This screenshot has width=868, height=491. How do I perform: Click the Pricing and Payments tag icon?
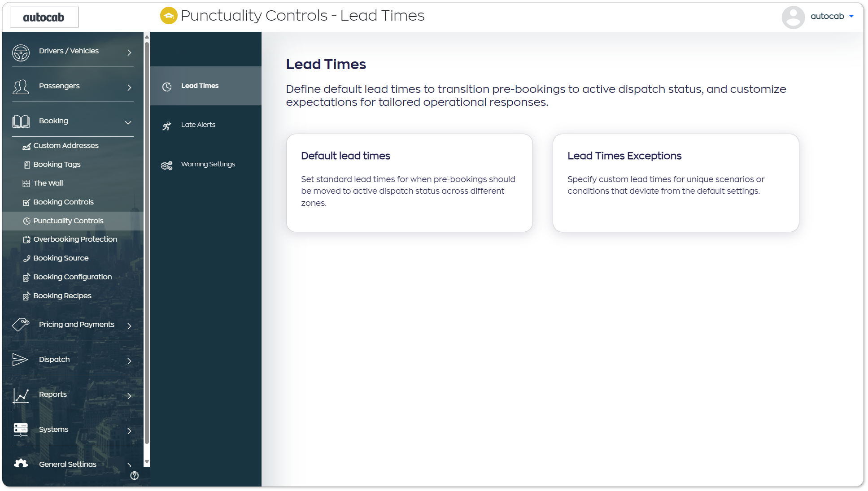pyautogui.click(x=21, y=325)
